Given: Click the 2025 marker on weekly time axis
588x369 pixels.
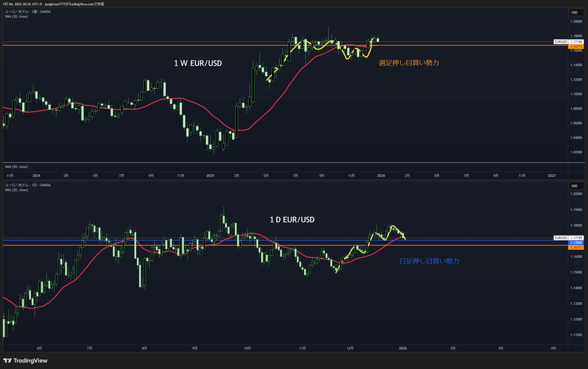Looking at the screenshot, I should pyautogui.click(x=210, y=176).
